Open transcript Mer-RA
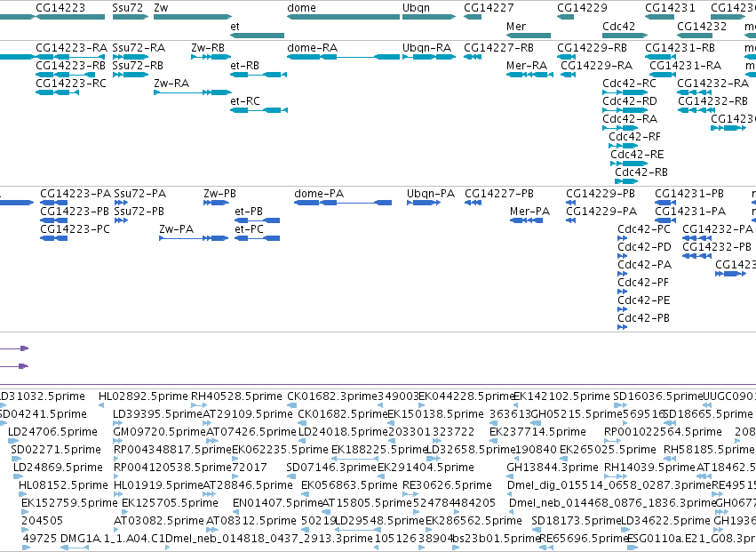 point(527,66)
